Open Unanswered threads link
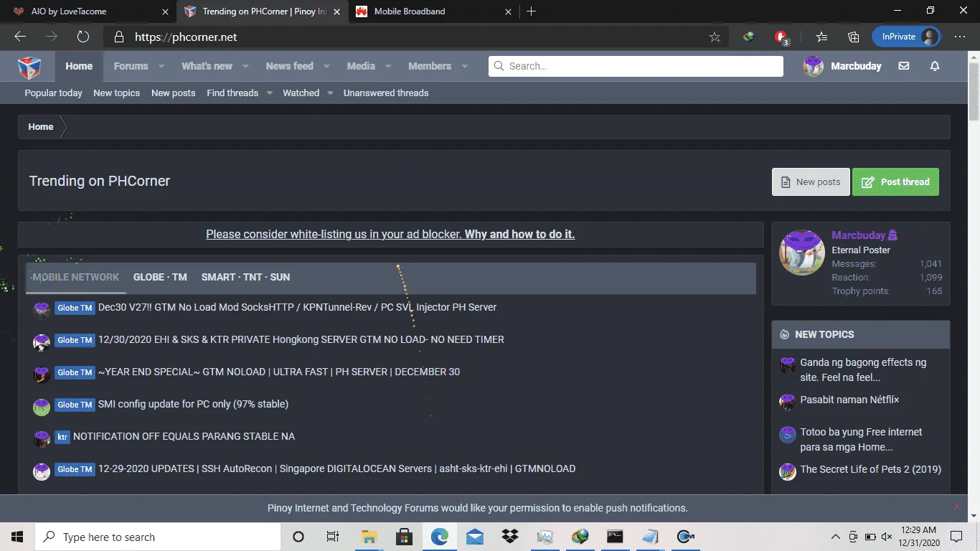980x551 pixels. coord(386,93)
